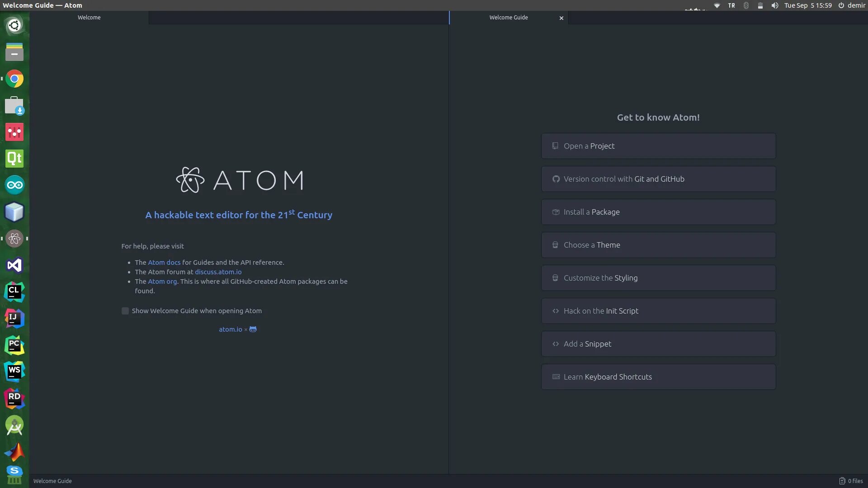
Task: Click the Welcome Guide status bar label
Action: pyautogui.click(x=52, y=481)
